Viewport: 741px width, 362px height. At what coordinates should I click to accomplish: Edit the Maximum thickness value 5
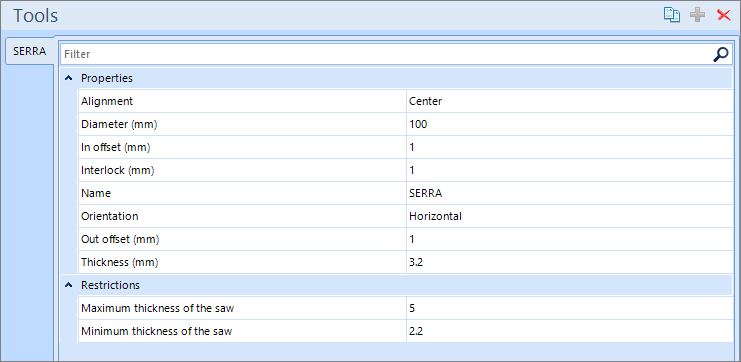pos(569,309)
